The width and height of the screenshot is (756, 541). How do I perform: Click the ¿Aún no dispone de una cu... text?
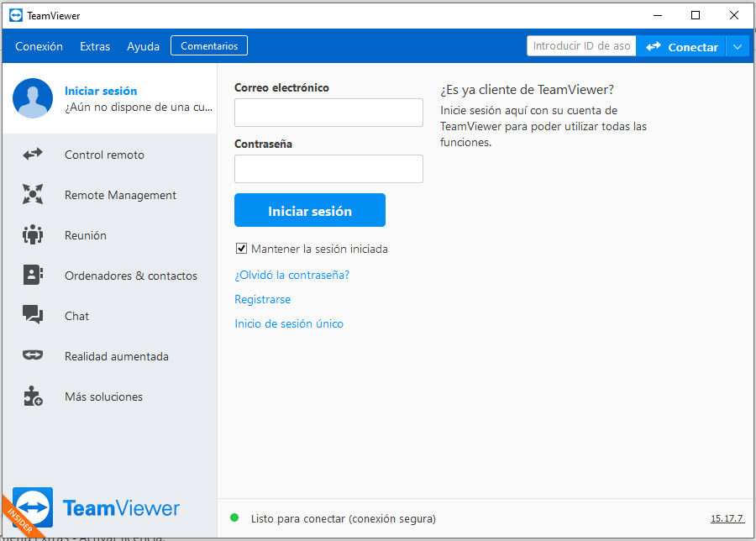[139, 107]
